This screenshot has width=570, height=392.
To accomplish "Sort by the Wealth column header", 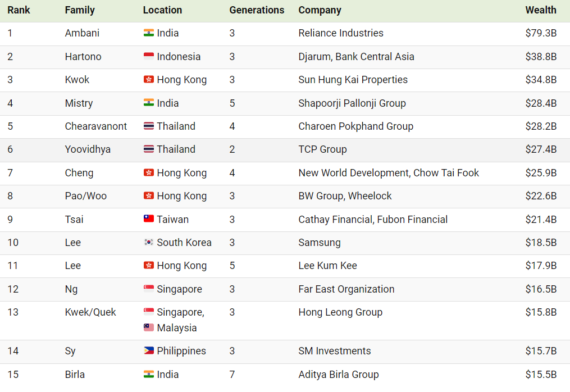I will pos(541,10).
